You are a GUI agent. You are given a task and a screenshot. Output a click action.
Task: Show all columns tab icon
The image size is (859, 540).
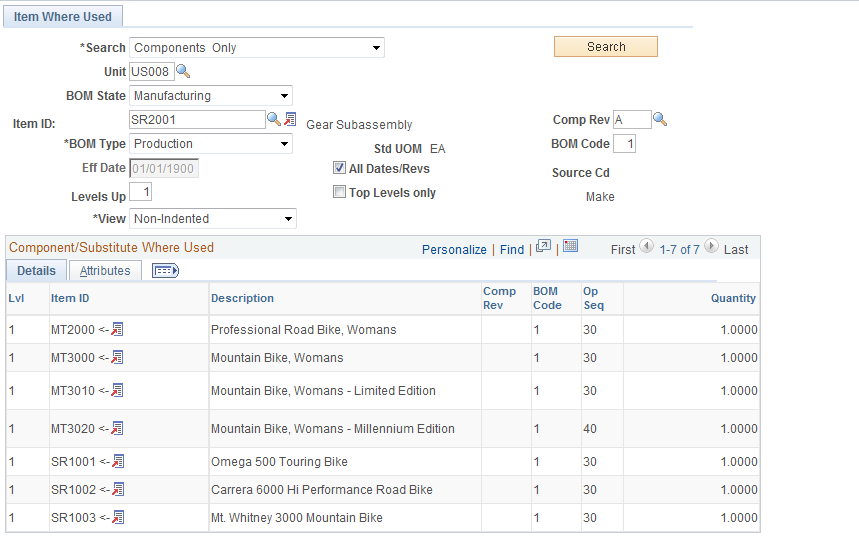coord(165,271)
